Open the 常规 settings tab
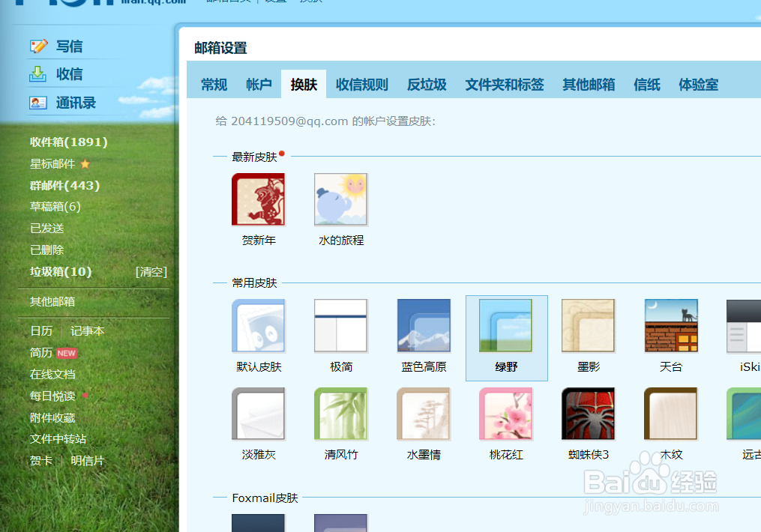This screenshot has width=761, height=532. [214, 85]
